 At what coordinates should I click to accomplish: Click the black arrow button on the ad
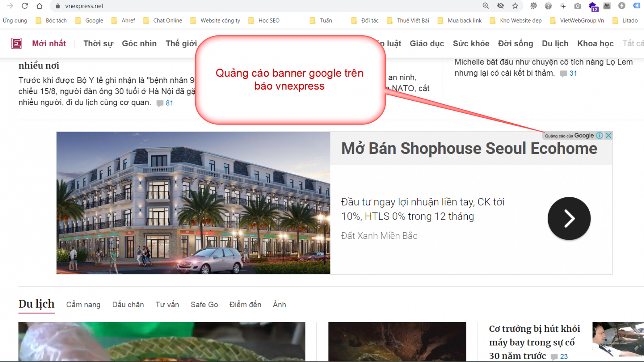(x=569, y=218)
